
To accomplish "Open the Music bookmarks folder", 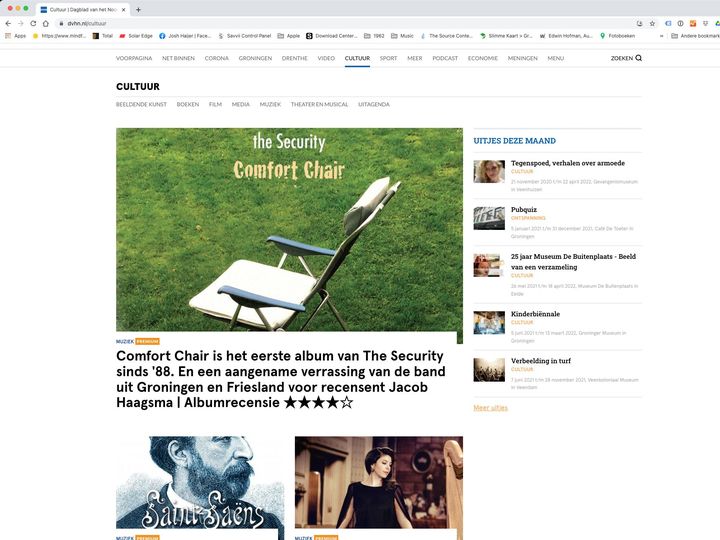I will coord(402,36).
